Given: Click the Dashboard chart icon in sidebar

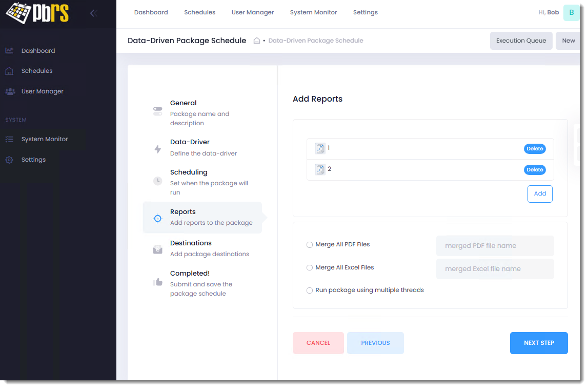Looking at the screenshot, I should (9, 51).
